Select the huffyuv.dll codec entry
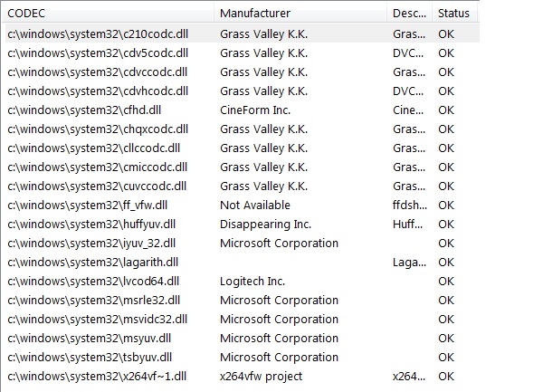The height and width of the screenshot is (392, 543). [91, 224]
